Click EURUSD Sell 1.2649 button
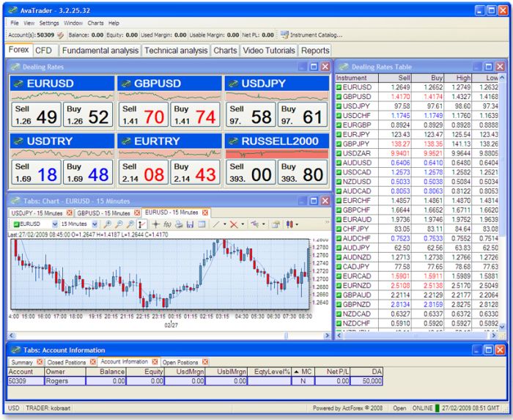The image size is (513, 420). pyautogui.click(x=36, y=114)
